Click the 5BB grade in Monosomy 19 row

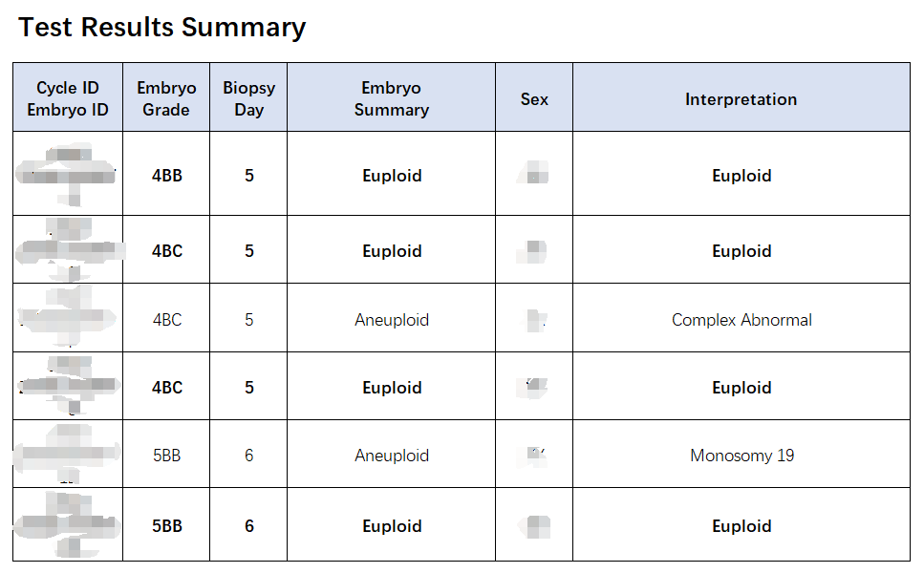[x=166, y=456]
